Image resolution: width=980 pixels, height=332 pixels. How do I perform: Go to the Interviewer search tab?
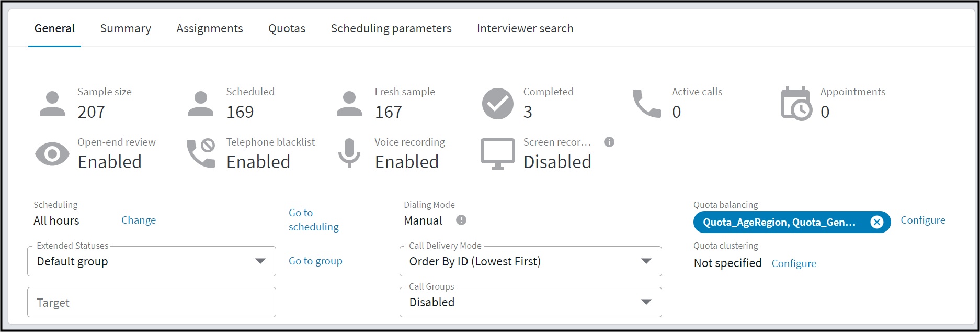(525, 28)
